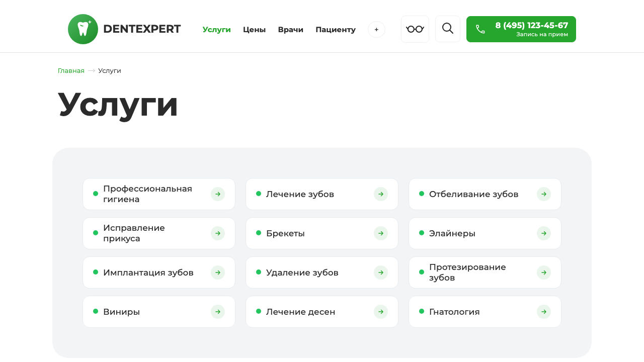Expand more menu items with plus button
The height and width of the screenshot is (362, 644).
tap(376, 30)
